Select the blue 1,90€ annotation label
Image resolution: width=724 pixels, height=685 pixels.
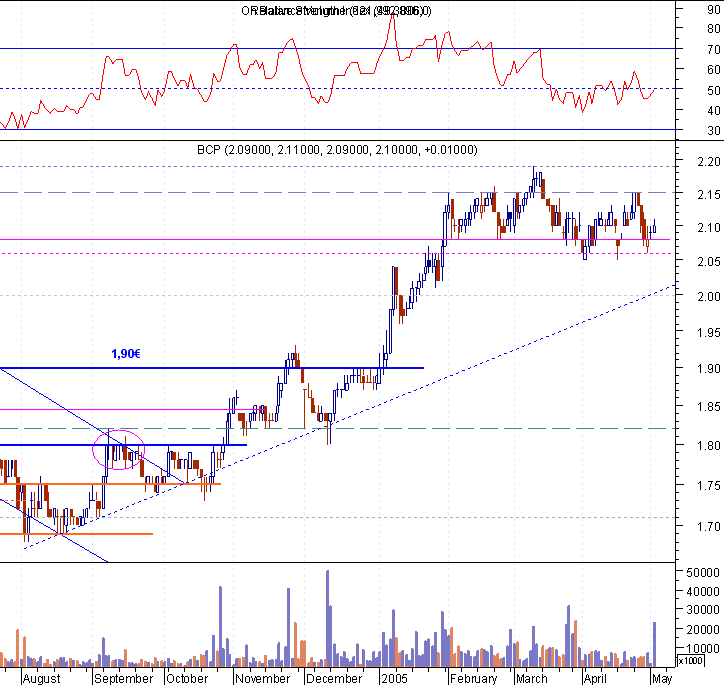coord(126,354)
